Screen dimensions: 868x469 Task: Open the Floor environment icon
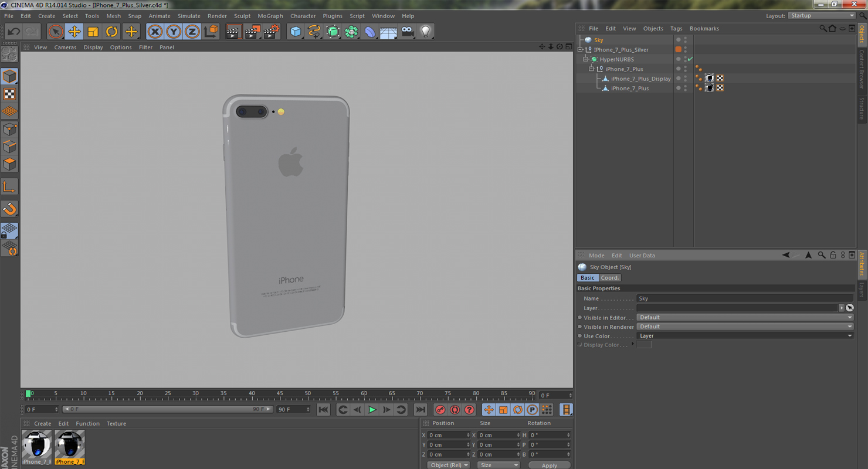tap(388, 32)
